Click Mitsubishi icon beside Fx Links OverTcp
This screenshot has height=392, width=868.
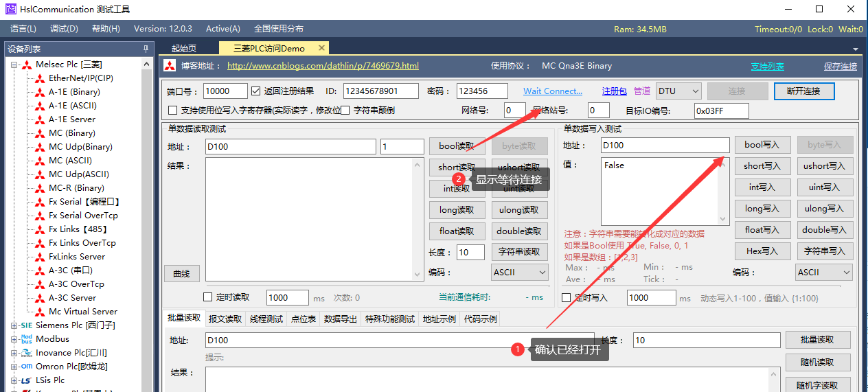click(x=40, y=243)
